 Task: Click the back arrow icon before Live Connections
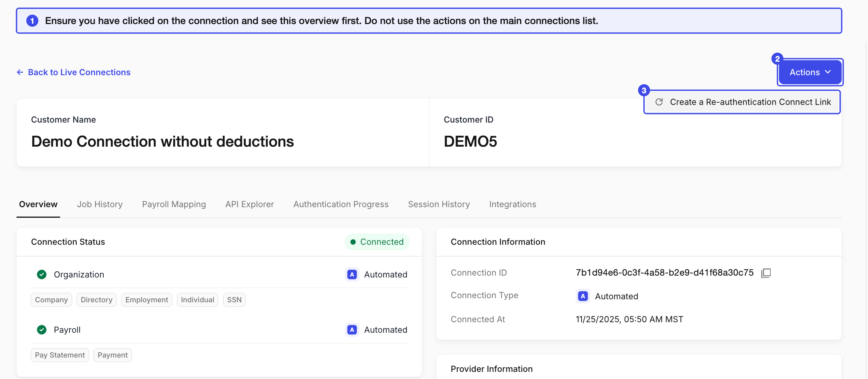tap(20, 72)
